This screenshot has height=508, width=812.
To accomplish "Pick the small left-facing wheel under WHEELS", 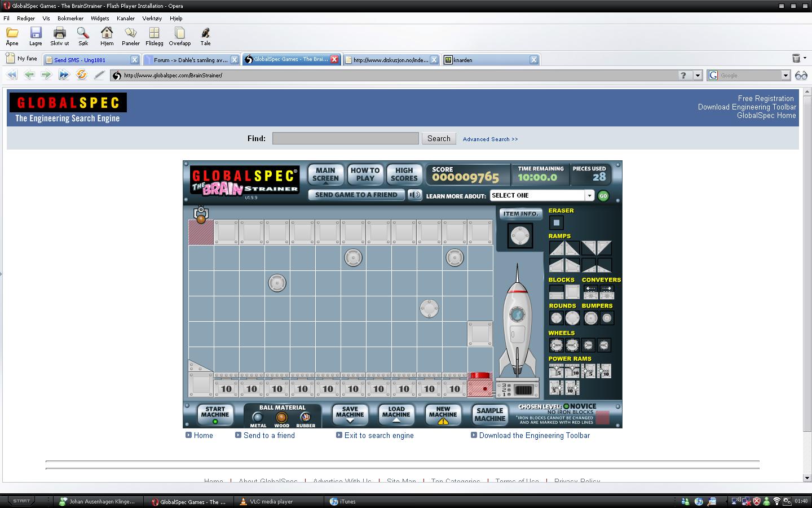I will coord(588,345).
